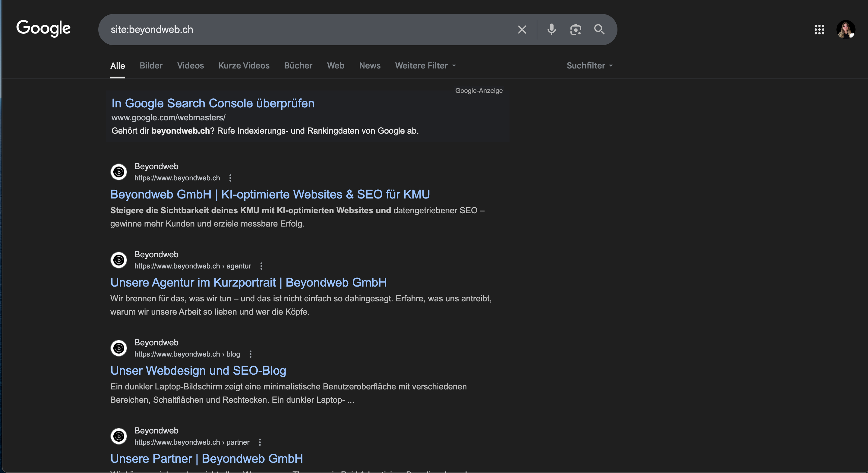Switch to the Videos tab
This screenshot has width=868, height=473.
(x=190, y=65)
